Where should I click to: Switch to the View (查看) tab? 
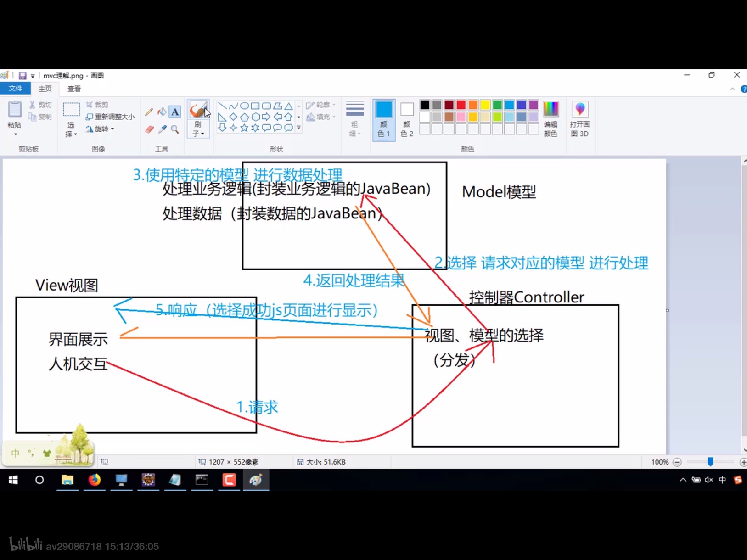coord(74,89)
